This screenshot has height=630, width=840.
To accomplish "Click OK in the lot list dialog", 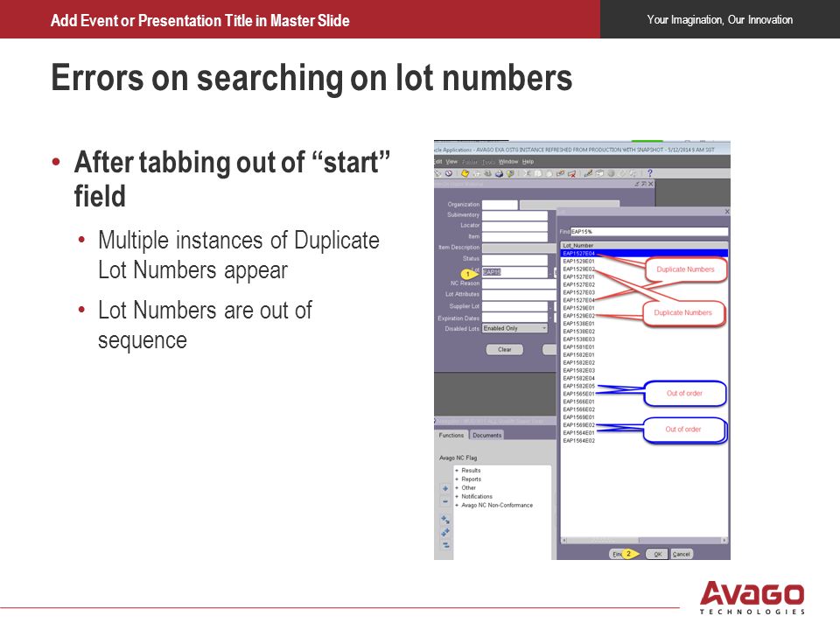I will point(657,554).
